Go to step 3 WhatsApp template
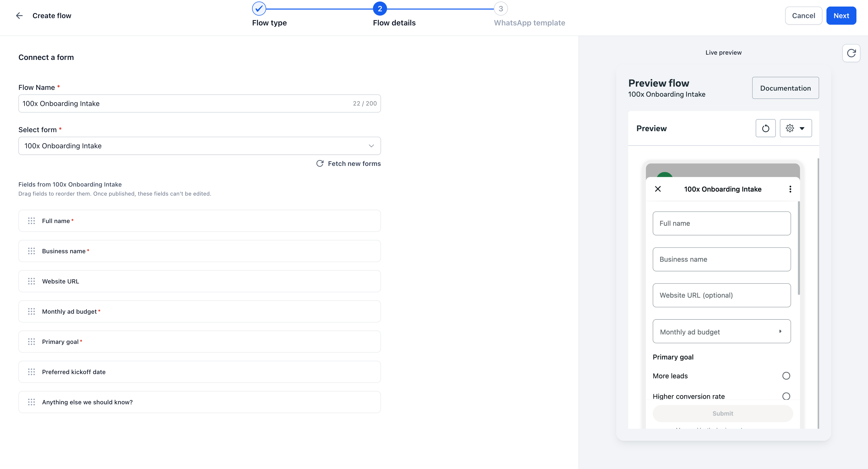 tap(501, 9)
